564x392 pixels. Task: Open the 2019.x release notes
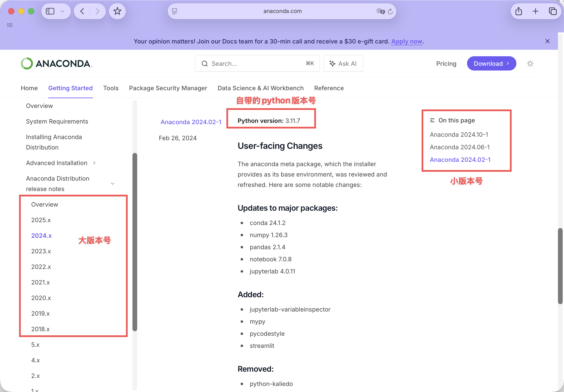coord(40,314)
